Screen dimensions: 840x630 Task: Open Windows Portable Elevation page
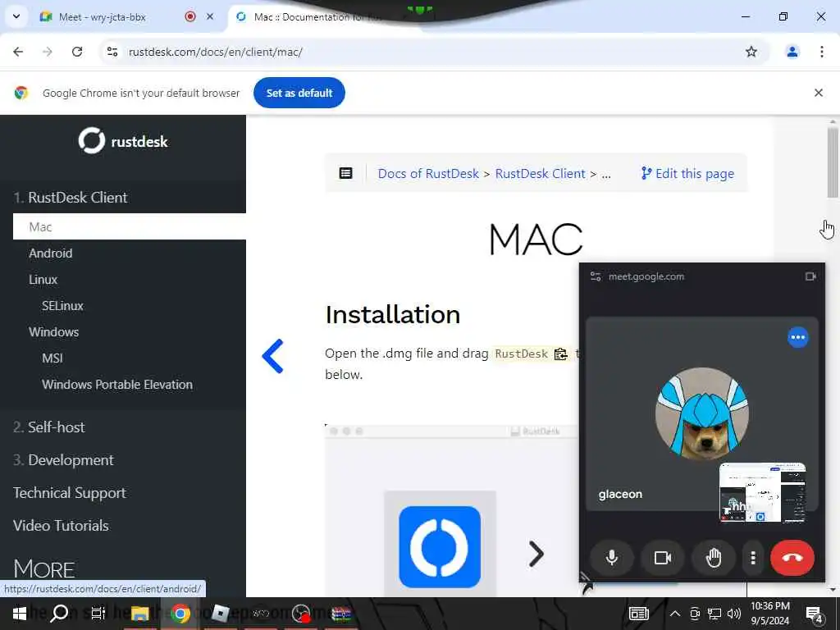tap(117, 385)
